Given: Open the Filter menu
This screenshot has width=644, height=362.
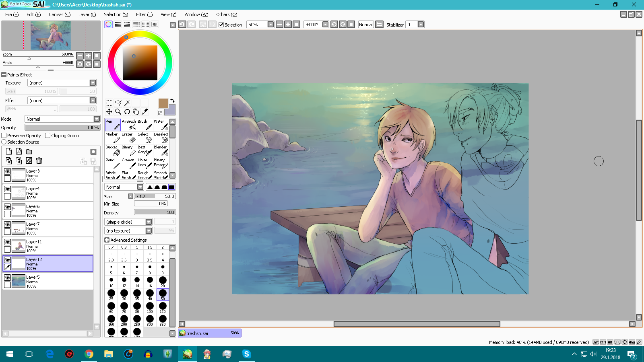Looking at the screenshot, I should click(144, 14).
